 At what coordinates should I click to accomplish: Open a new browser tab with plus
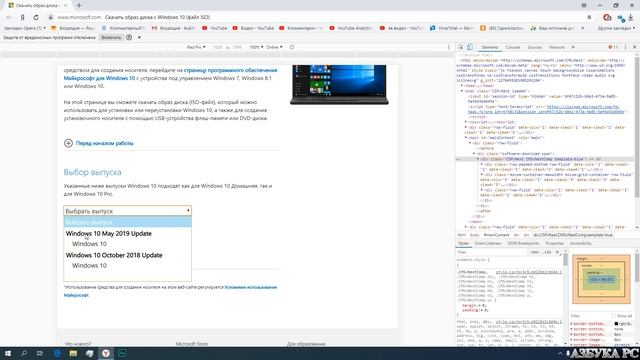click(x=79, y=5)
